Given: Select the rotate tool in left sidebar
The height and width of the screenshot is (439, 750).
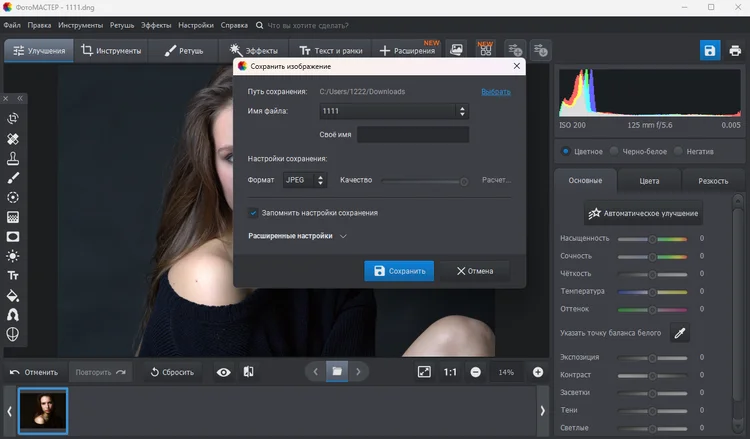Looking at the screenshot, I should pos(13,118).
